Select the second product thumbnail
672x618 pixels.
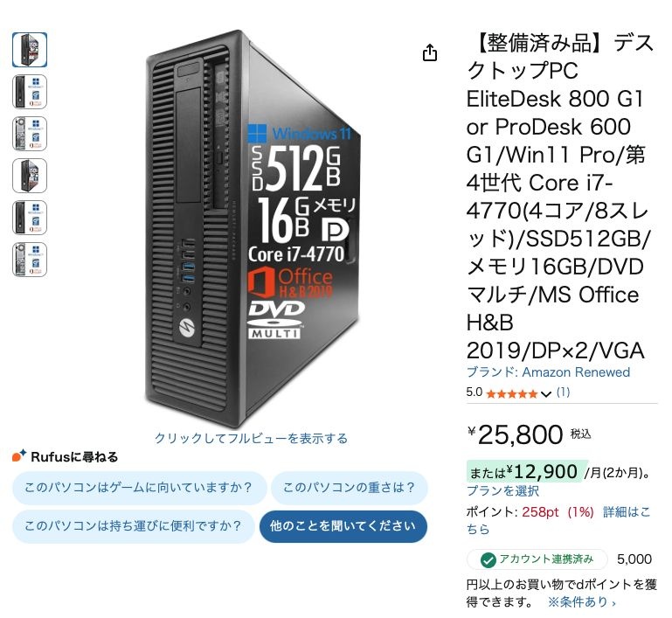30,92
